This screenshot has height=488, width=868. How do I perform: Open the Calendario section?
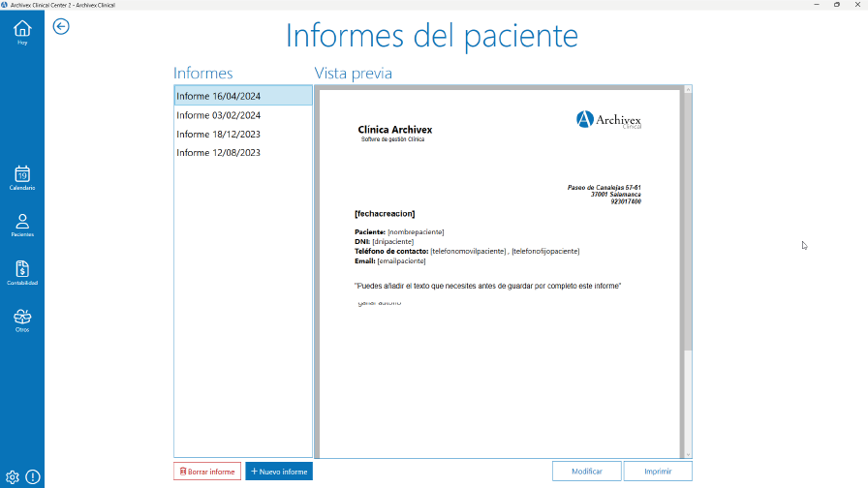(x=22, y=177)
